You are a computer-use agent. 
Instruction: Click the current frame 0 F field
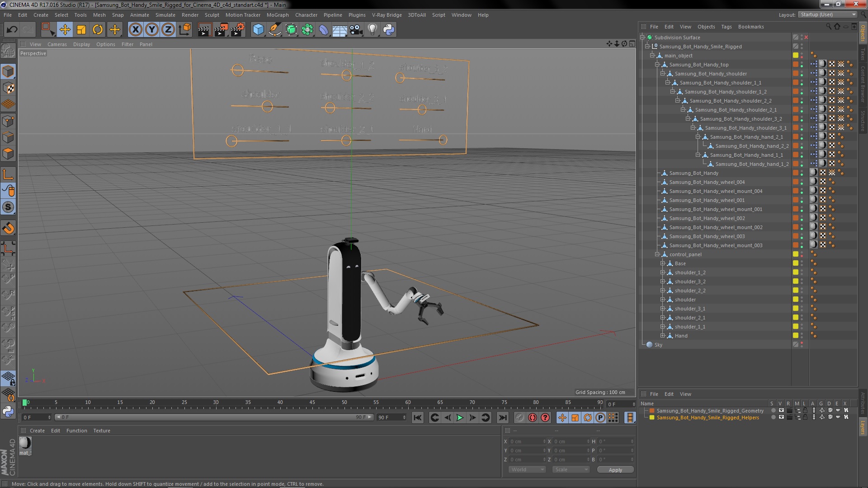click(x=36, y=418)
